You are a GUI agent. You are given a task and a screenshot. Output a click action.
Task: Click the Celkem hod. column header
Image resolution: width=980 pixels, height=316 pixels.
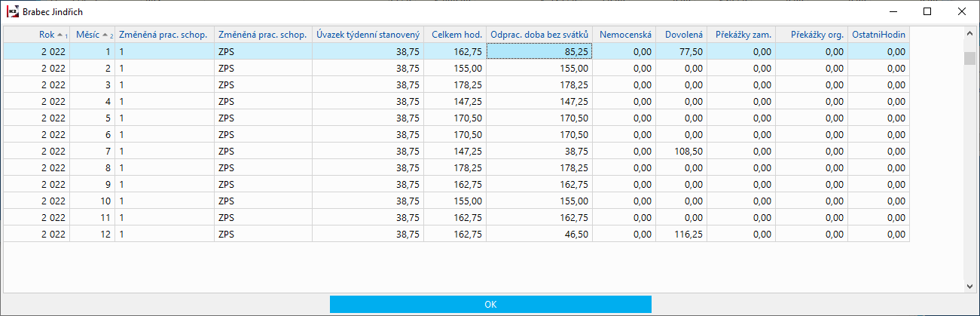pyautogui.click(x=455, y=35)
